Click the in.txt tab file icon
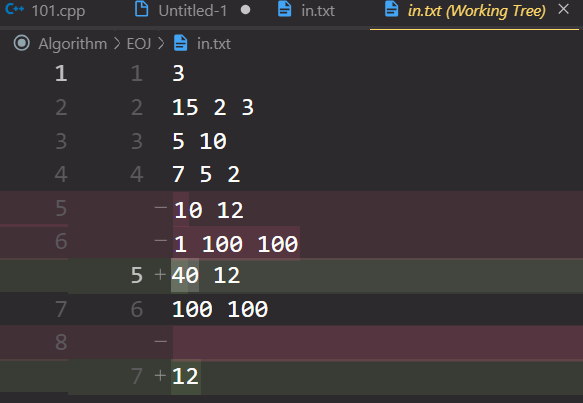Image resolution: width=583 pixels, height=403 pixels. point(285,9)
